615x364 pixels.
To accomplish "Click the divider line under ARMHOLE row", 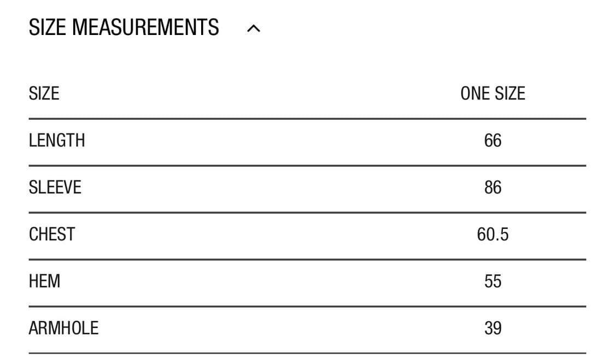I will pyautogui.click(x=307, y=354).
